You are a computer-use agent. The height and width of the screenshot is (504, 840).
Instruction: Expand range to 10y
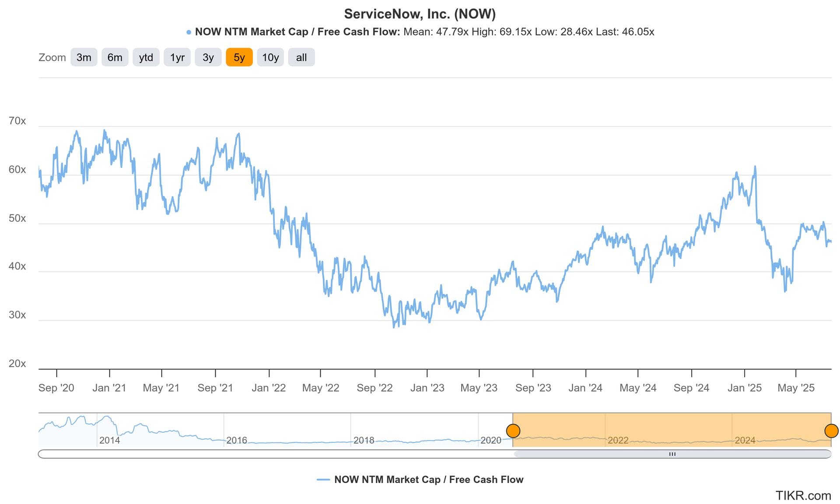click(x=270, y=57)
